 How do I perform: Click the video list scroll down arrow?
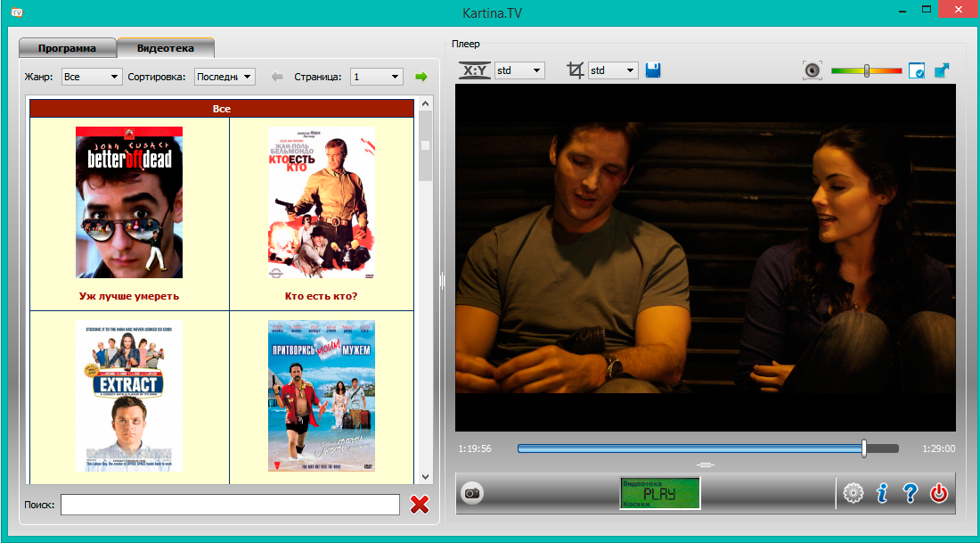426,477
